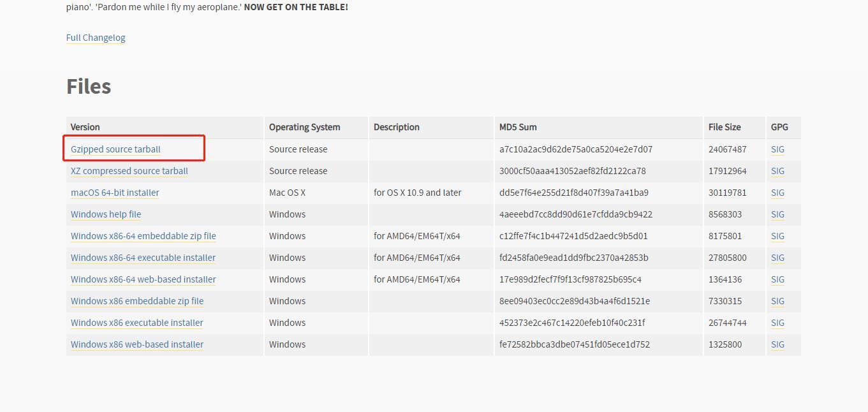This screenshot has width=868, height=412.
Task: Download Windows x86 embeddable zip file
Action: 137,301
